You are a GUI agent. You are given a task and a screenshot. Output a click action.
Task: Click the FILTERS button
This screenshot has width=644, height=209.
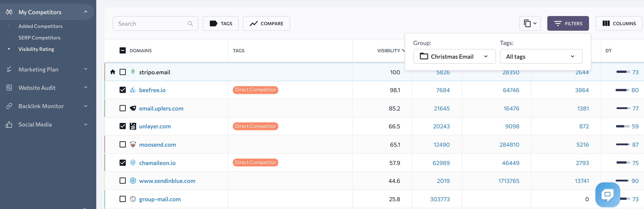[x=568, y=24]
